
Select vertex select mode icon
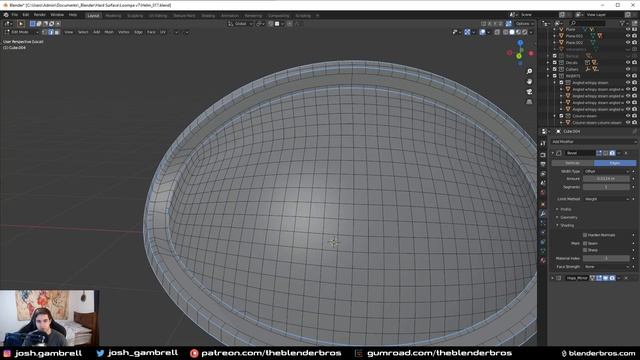(x=44, y=32)
